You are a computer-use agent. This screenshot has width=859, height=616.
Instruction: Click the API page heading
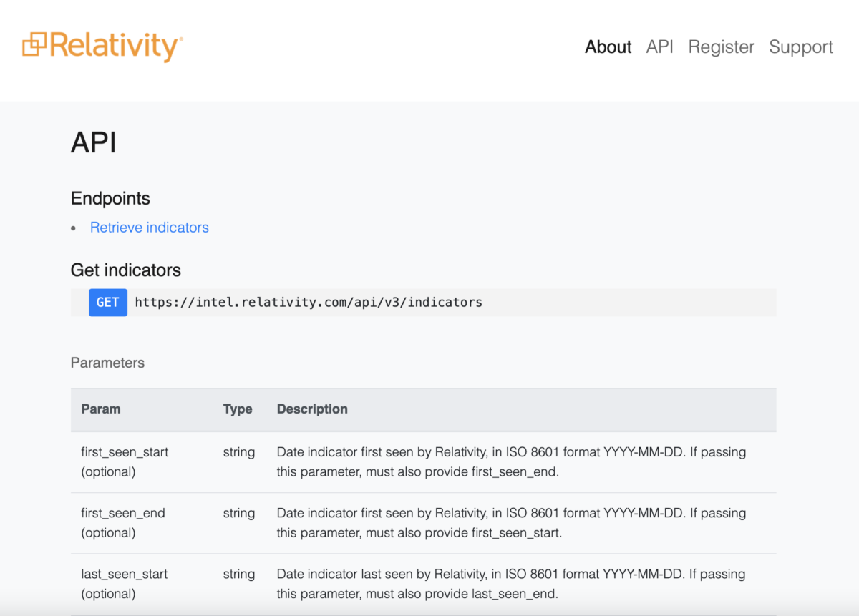click(x=94, y=142)
